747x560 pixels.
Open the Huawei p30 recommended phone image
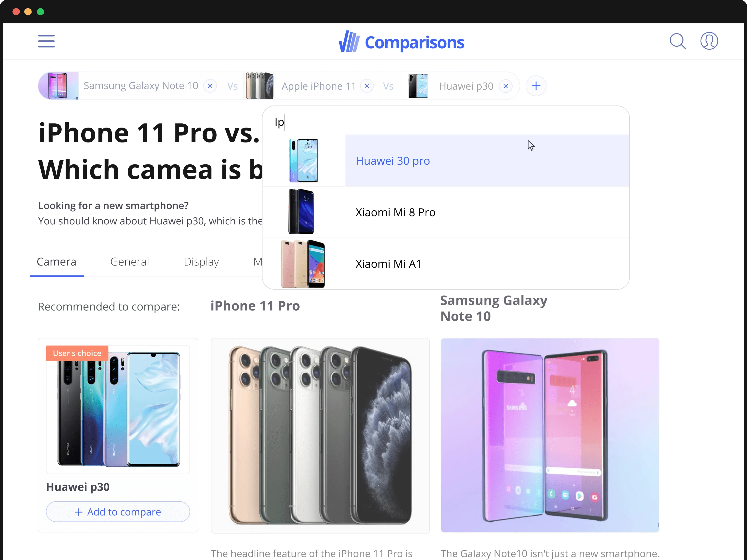pos(118,409)
